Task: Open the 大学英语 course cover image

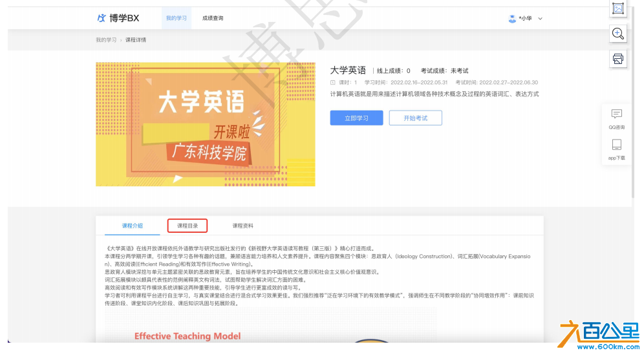Action: (x=206, y=124)
